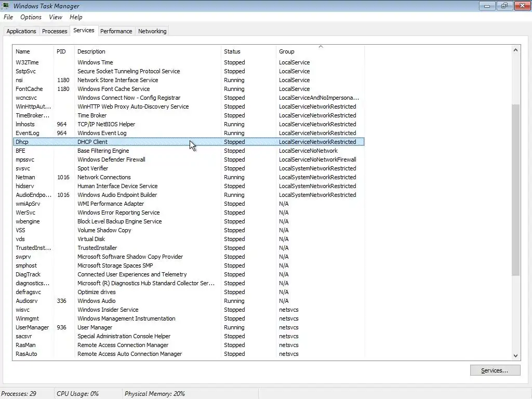Click LocalServiceNoNetworkFirewall group cell
Screen dimensions: 532x399
click(317, 159)
